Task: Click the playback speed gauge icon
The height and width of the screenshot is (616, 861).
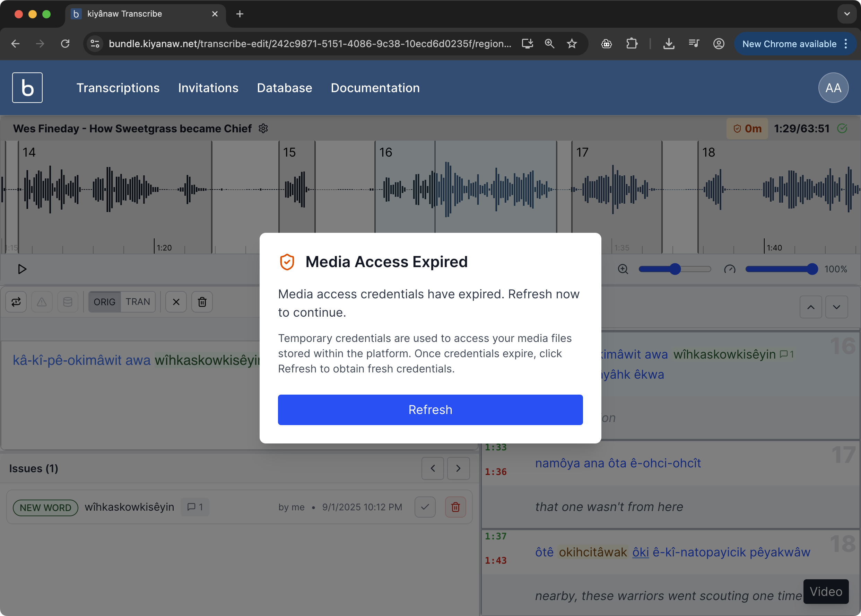Action: click(729, 269)
